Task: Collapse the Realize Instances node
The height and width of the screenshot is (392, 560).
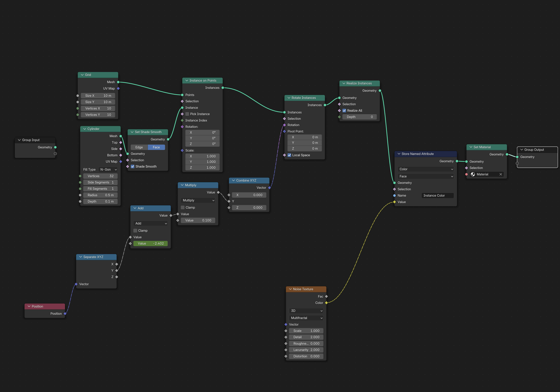Action: pos(344,83)
